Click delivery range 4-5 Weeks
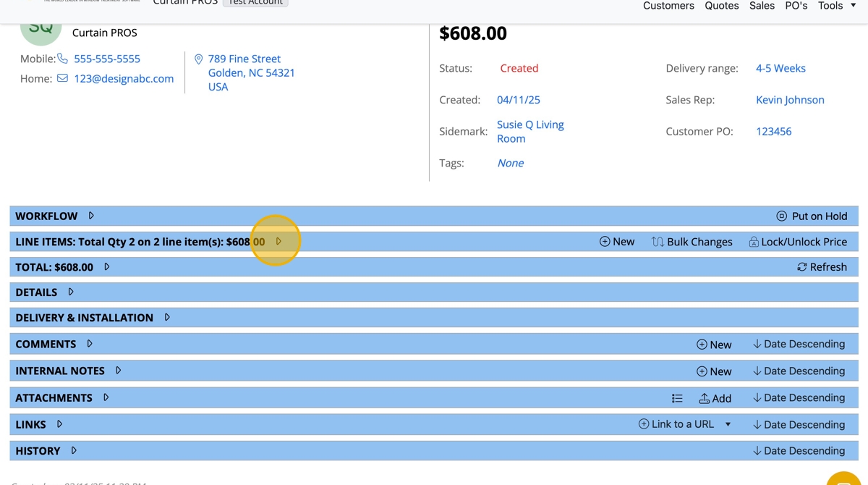This screenshot has height=485, width=868. pos(780,68)
